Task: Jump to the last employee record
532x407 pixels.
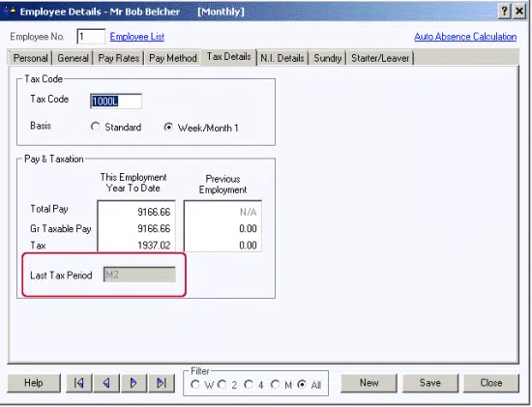Action: pos(162,383)
